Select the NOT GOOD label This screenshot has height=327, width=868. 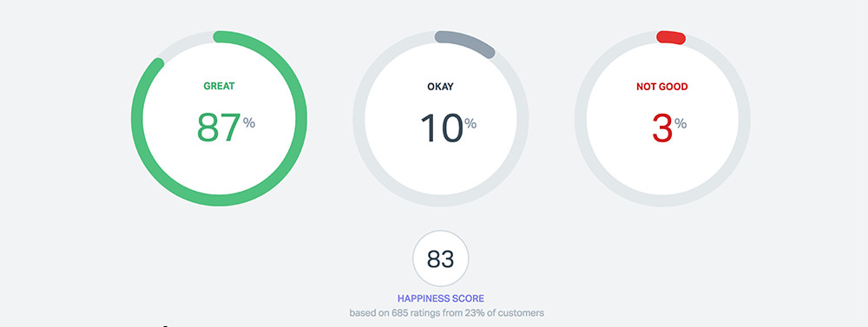pos(662,87)
